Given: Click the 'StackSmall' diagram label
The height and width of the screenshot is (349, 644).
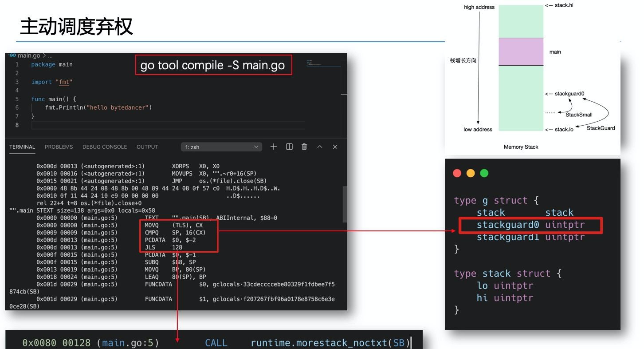Looking at the screenshot, I should pyautogui.click(x=579, y=115).
